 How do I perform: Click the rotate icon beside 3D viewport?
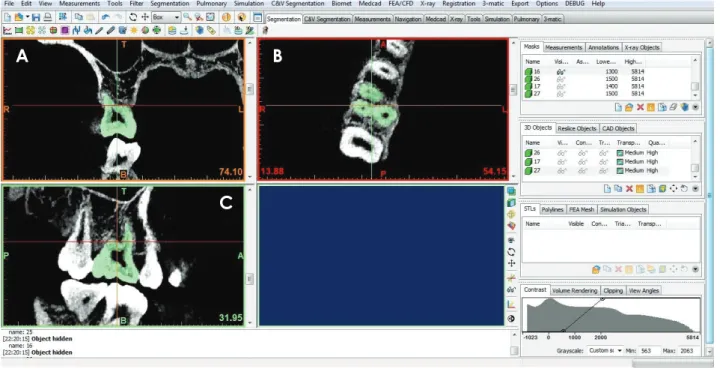click(511, 252)
